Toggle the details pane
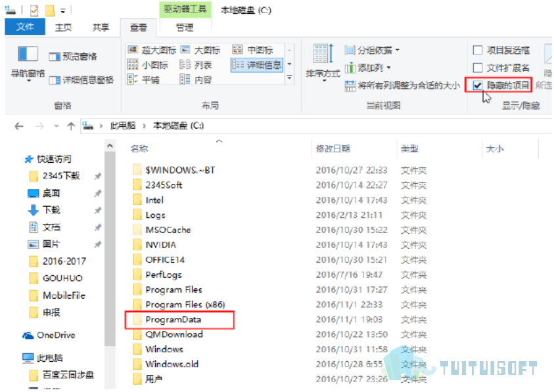Viewport: 554px width, 392px height. coord(81,80)
